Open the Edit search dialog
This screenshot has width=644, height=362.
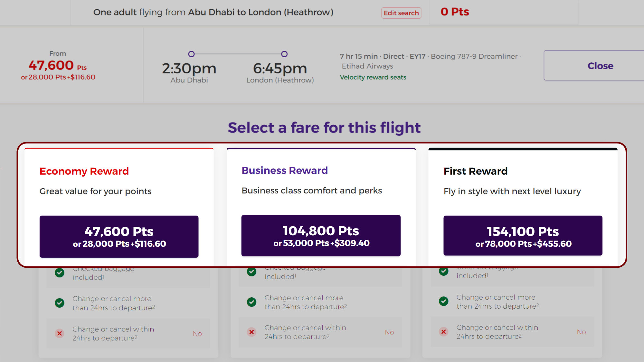(401, 13)
